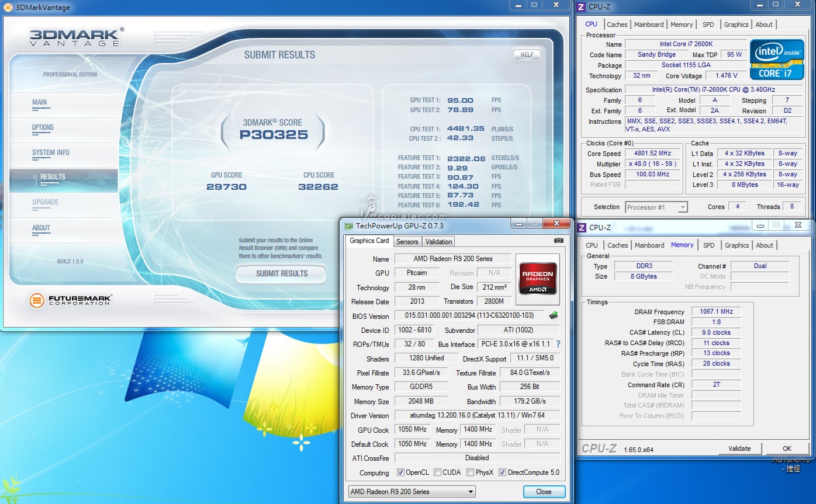Click the Pixel Fillrate value 33.6 GPixel/s
This screenshot has height=504, width=816.
[421, 373]
